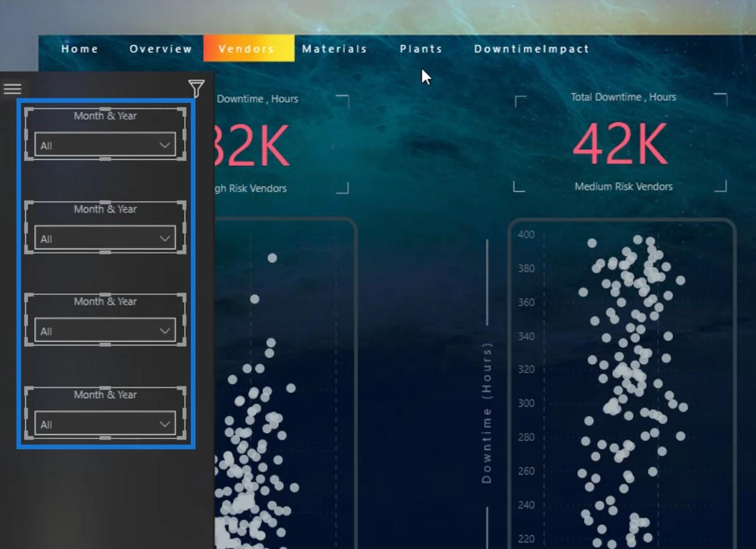756x549 pixels.
Task: Click the 240 axis value
Action: point(526,505)
